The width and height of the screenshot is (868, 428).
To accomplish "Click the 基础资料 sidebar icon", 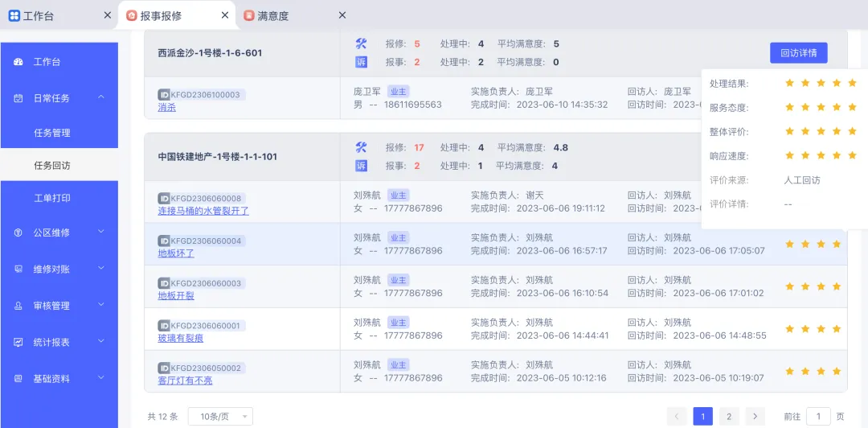I will click(x=18, y=379).
